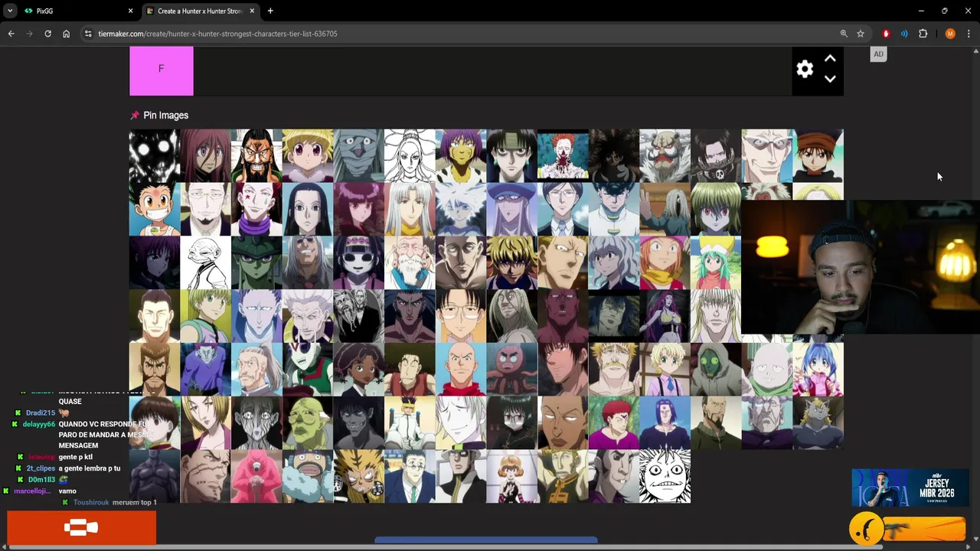
Task: Open the Jersey MIBR 2026 ad banner
Action: (x=910, y=487)
